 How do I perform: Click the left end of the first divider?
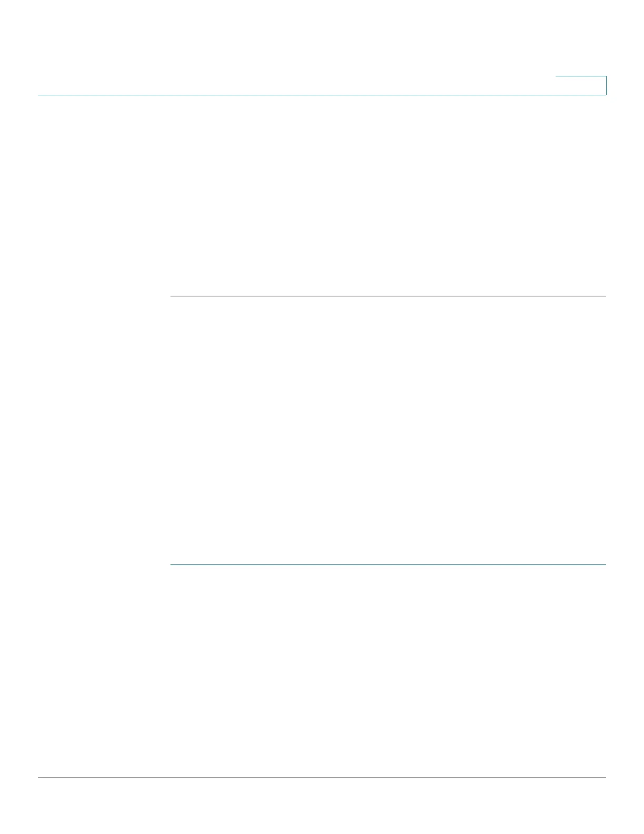tap(173, 296)
